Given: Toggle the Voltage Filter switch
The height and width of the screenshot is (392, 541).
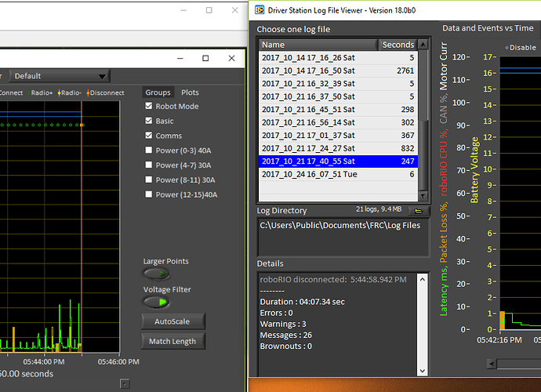Looking at the screenshot, I should (156, 303).
